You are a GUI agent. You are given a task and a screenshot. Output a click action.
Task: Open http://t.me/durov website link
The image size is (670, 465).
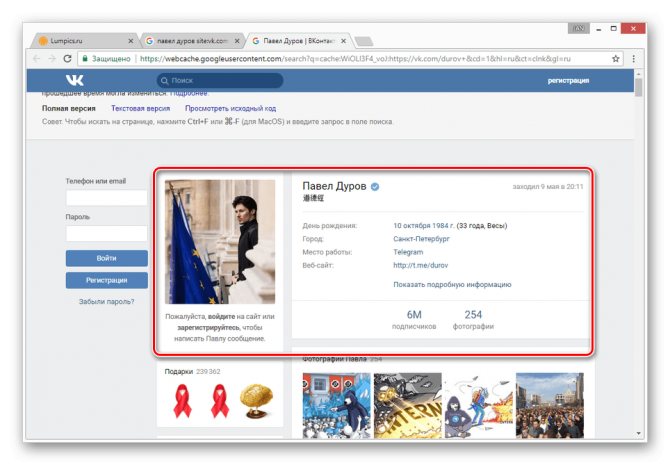[x=420, y=265]
